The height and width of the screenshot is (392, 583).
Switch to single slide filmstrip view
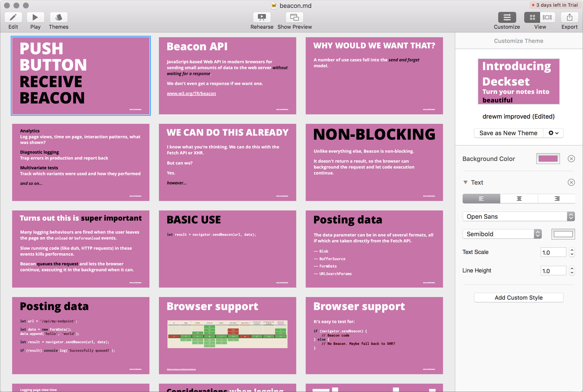547,17
